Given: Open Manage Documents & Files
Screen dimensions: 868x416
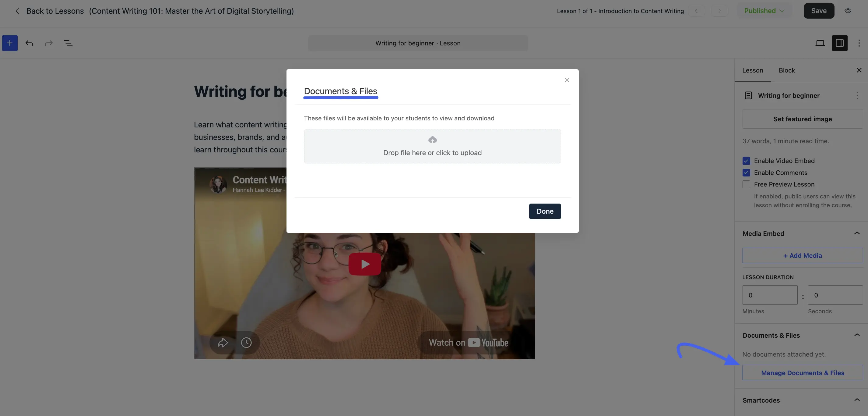Looking at the screenshot, I should 802,373.
